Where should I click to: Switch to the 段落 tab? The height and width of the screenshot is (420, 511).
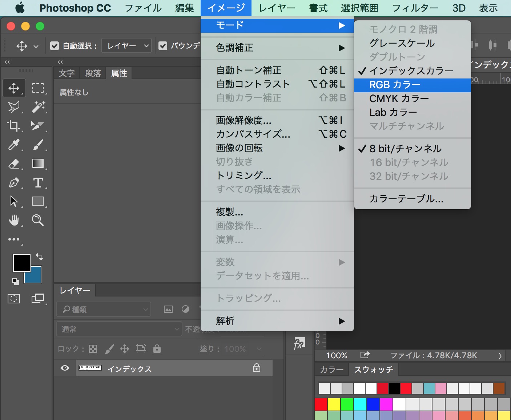pos(93,73)
